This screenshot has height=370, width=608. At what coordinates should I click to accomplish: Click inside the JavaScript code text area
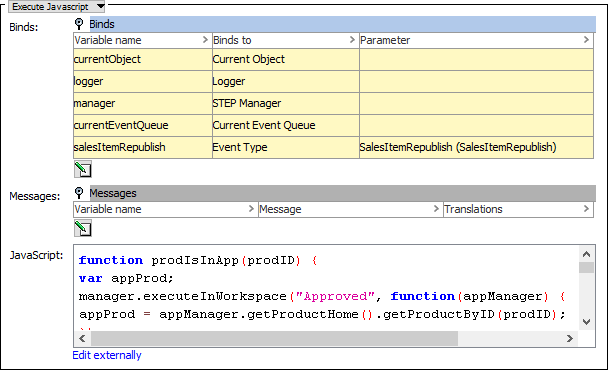pos(326,288)
